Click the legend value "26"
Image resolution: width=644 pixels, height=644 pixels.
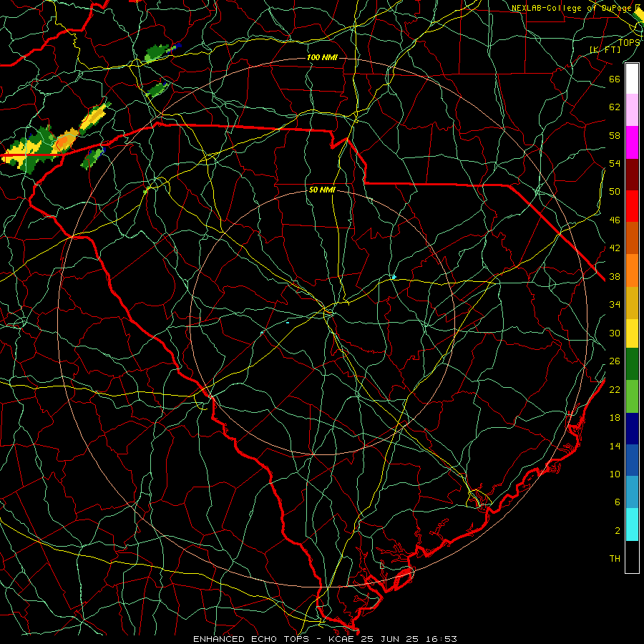coord(615,361)
